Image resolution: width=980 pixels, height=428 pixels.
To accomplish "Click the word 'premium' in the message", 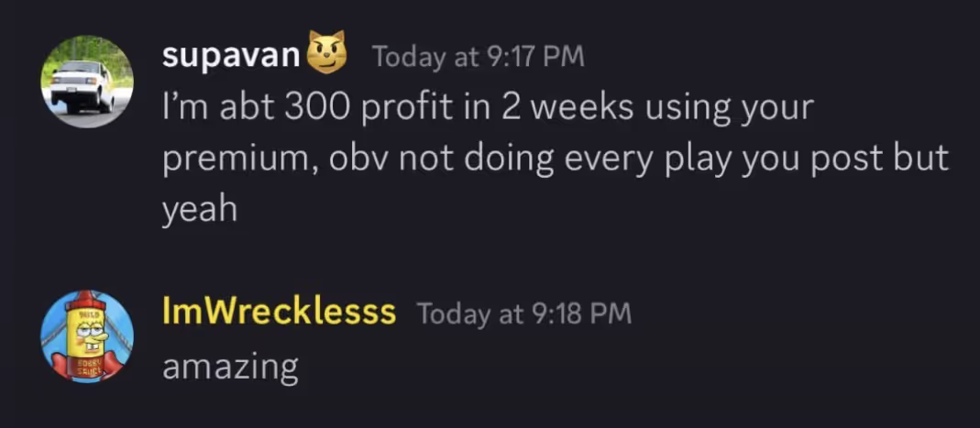I will click(233, 159).
